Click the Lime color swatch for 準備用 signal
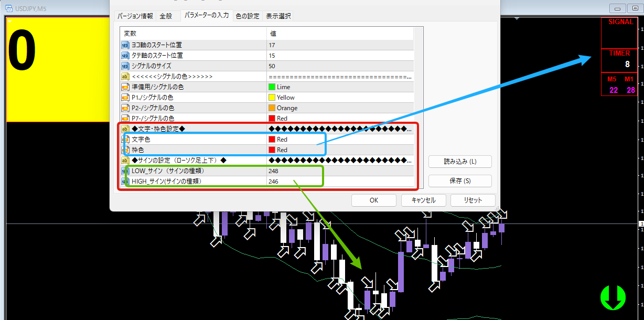Screen dimensions: 644x320 [272, 87]
